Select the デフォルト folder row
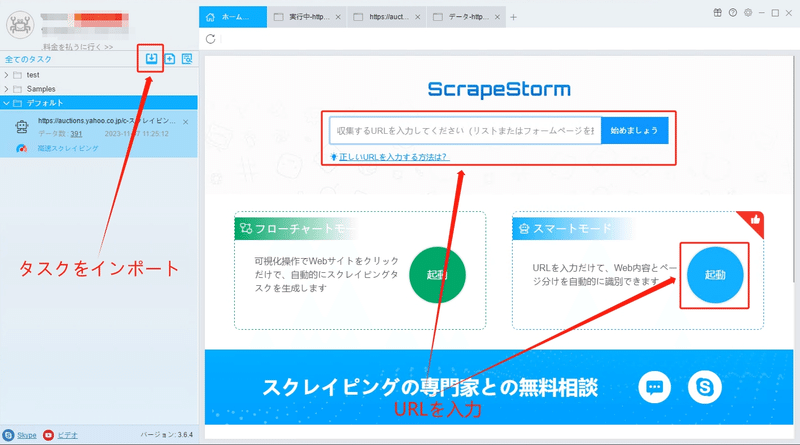The image size is (800, 445). [x=98, y=103]
